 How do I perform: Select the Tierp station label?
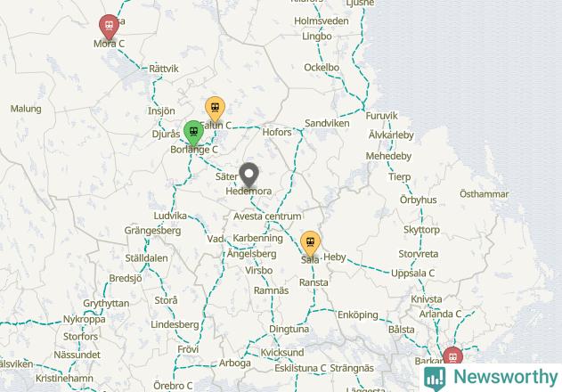click(x=400, y=176)
